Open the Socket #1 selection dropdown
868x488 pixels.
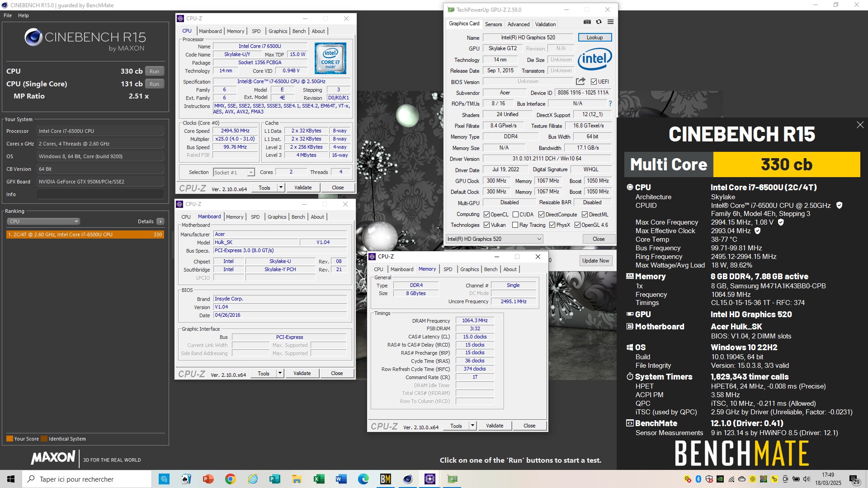point(234,172)
